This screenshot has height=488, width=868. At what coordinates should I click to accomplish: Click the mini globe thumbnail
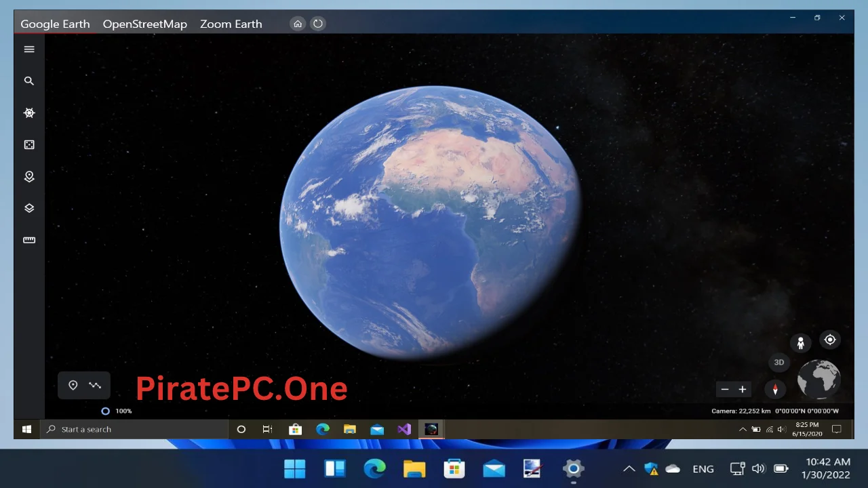[819, 379]
